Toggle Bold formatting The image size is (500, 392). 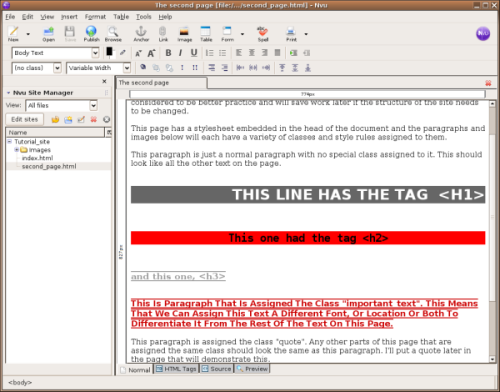tap(168, 53)
